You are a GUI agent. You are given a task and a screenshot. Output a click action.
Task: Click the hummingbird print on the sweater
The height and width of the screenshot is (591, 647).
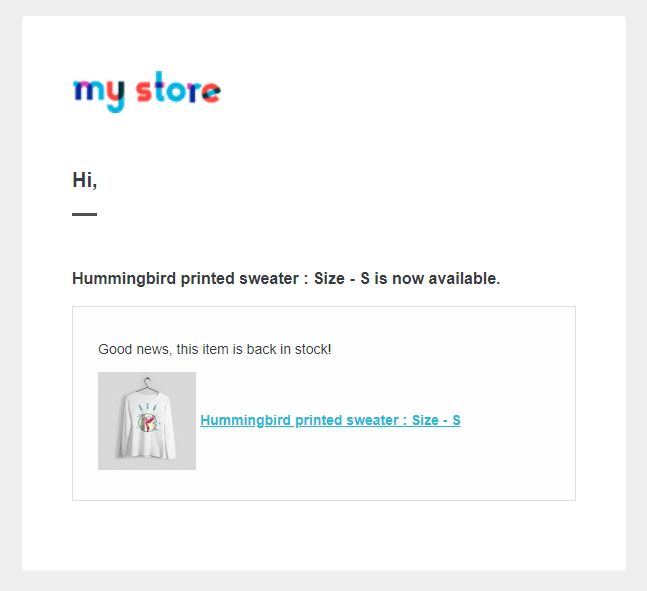click(147, 424)
